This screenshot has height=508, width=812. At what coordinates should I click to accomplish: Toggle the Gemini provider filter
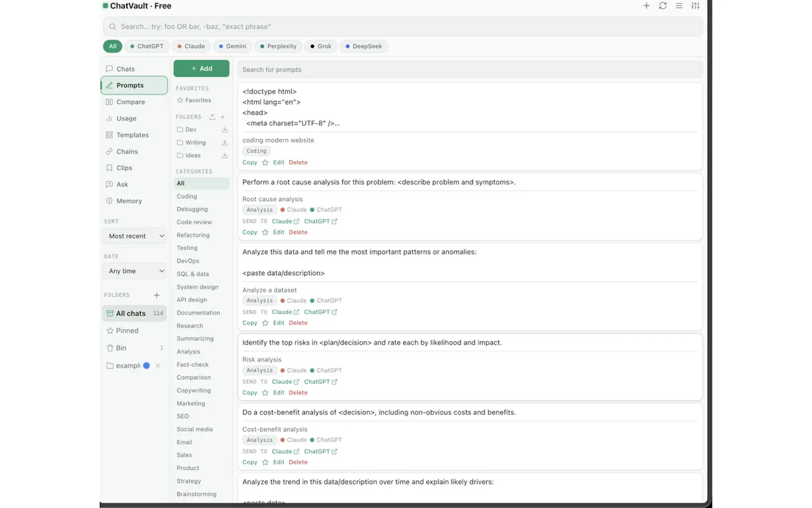click(232, 46)
